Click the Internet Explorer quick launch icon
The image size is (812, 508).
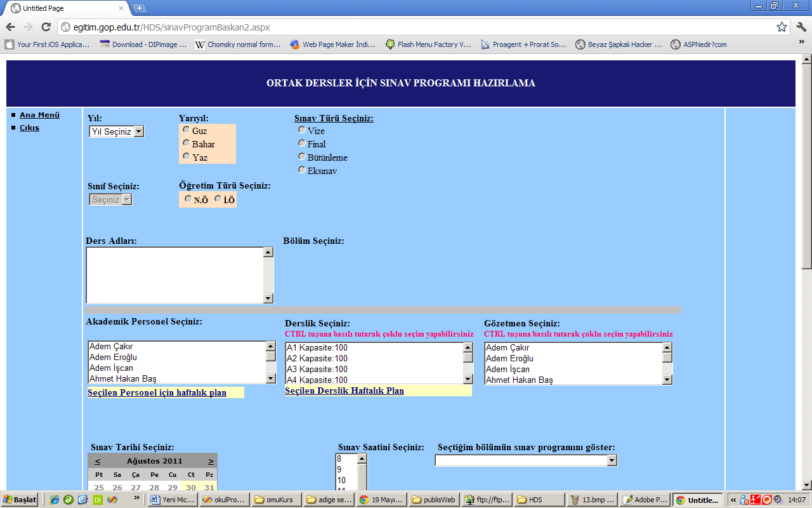(x=55, y=500)
